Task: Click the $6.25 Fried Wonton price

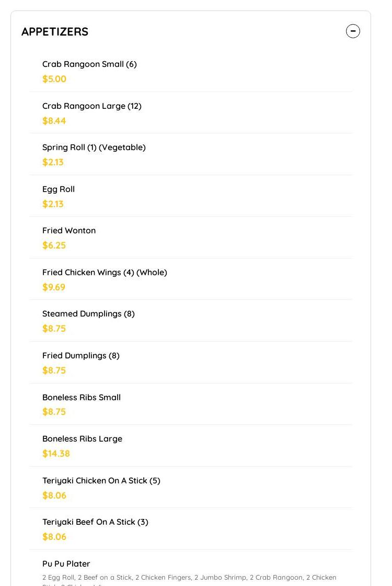Action: pyautogui.click(x=54, y=245)
